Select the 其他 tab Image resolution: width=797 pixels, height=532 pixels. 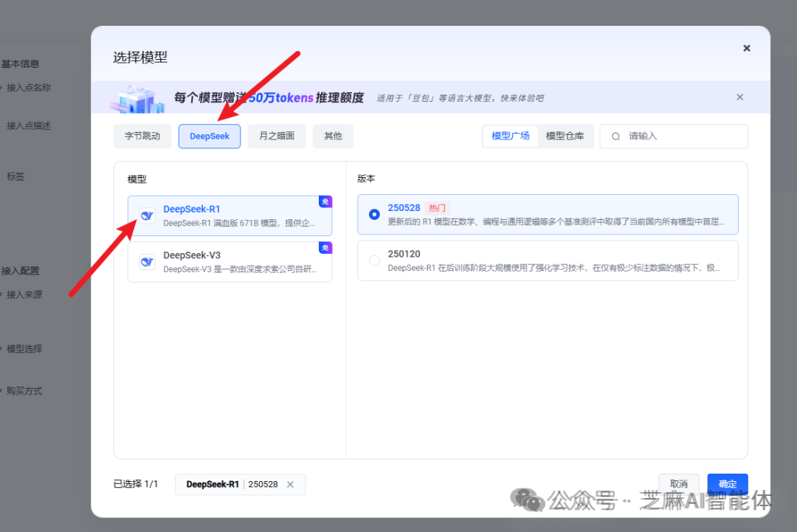pos(332,136)
